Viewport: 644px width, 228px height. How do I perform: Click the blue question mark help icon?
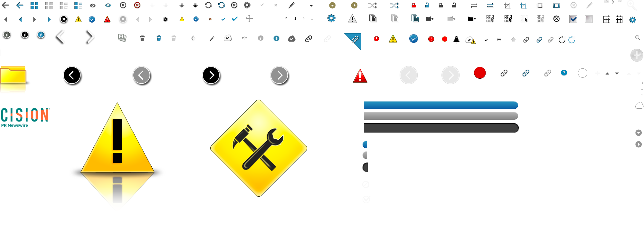[564, 73]
